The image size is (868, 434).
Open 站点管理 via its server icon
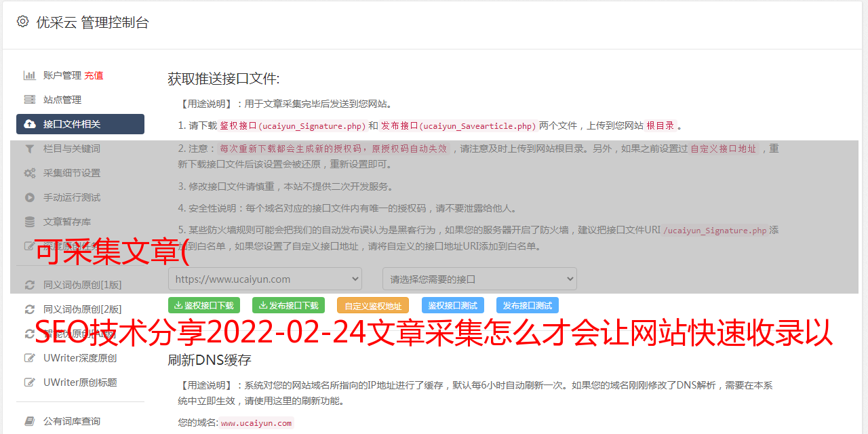point(30,100)
